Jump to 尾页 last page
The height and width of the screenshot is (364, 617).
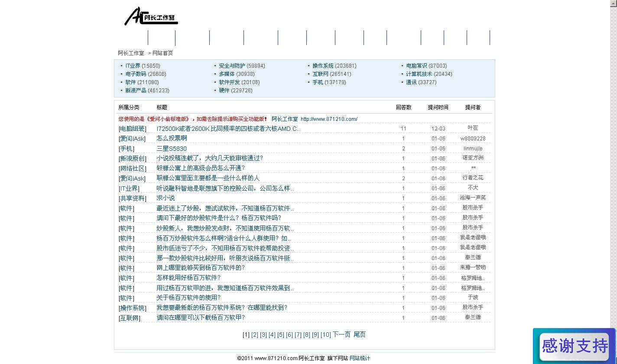[x=360, y=335]
